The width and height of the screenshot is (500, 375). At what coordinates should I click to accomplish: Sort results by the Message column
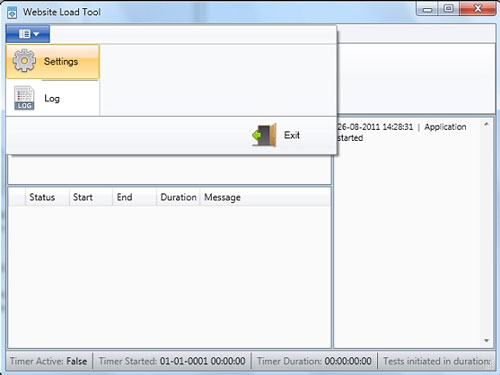[265, 197]
